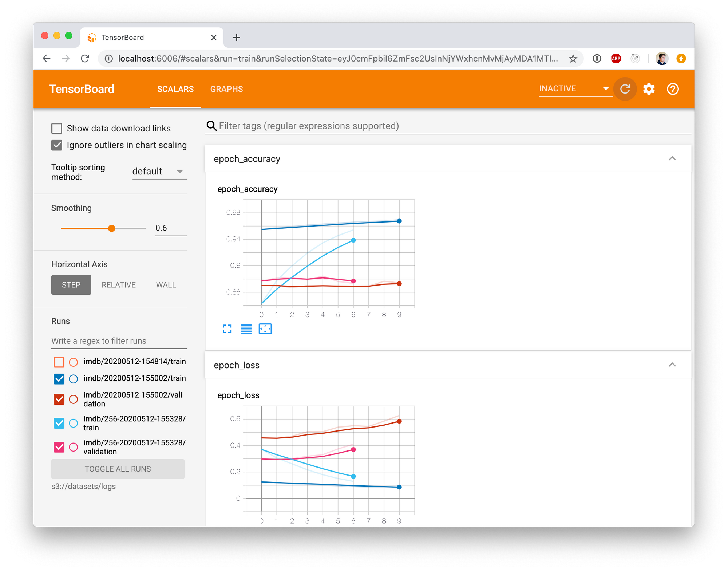
Task: Open TensorBoard settings gear icon
Action: click(649, 89)
